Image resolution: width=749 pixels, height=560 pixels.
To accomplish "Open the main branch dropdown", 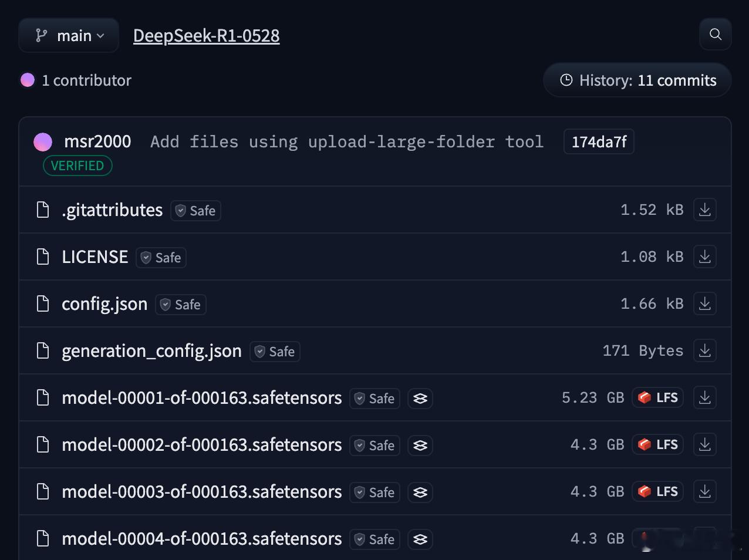I will [x=69, y=35].
